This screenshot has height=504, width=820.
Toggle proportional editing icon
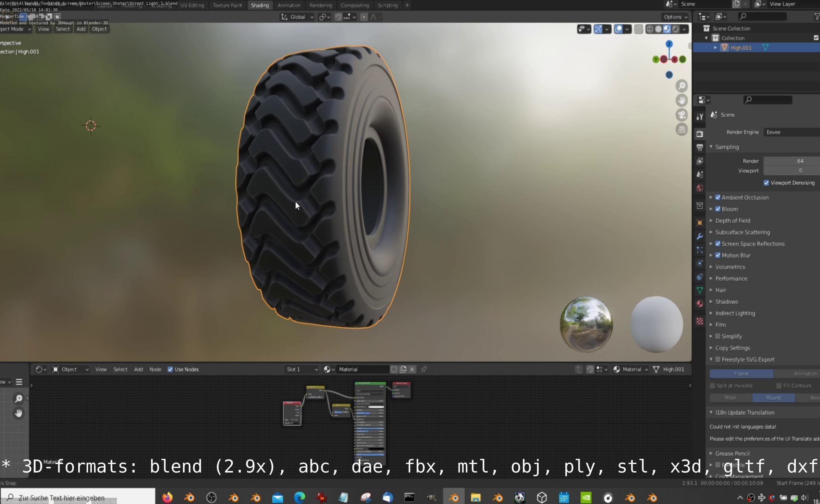pyautogui.click(x=364, y=17)
